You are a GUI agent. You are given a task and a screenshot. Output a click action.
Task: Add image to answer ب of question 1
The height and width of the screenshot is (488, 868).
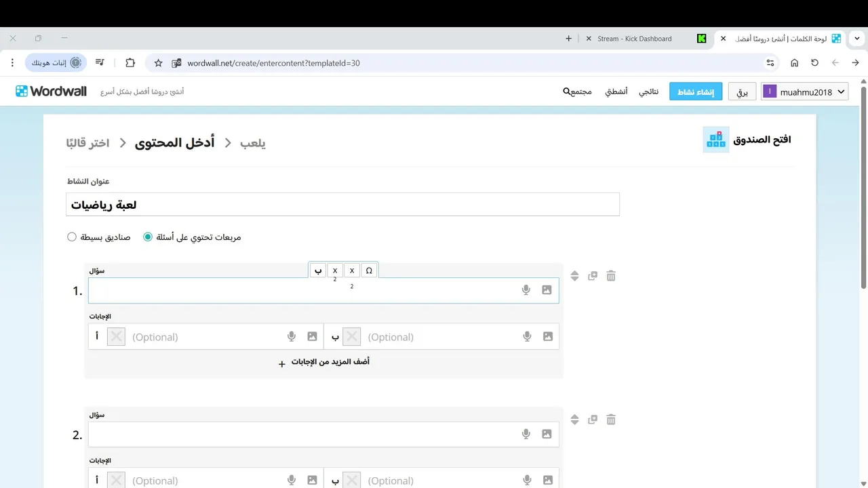tap(548, 336)
